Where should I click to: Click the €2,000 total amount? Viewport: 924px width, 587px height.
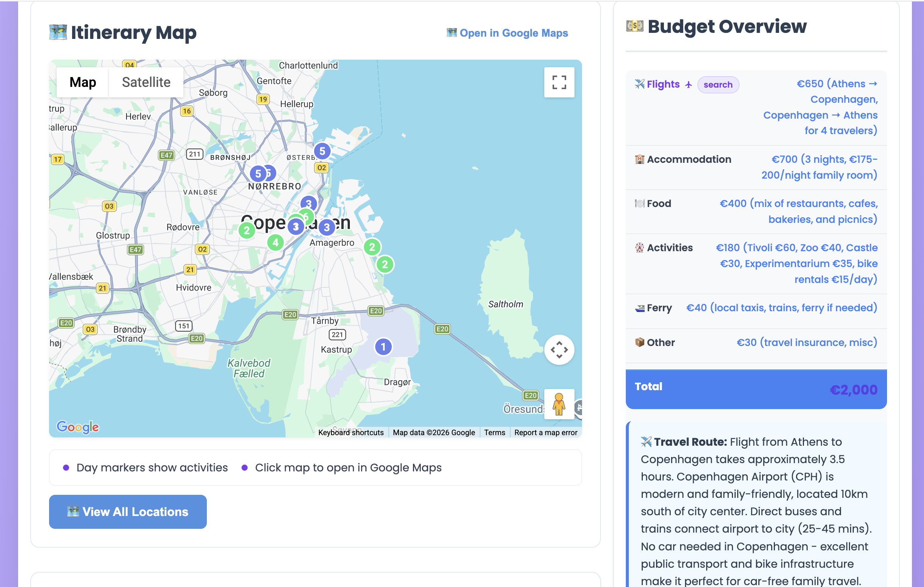click(x=854, y=390)
